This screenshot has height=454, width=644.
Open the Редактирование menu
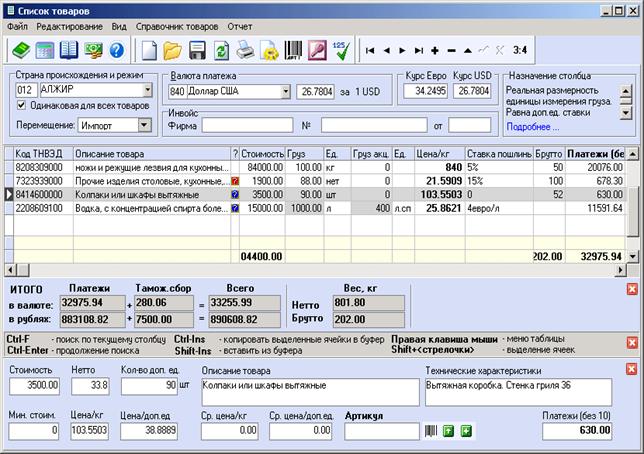pyautogui.click(x=69, y=27)
